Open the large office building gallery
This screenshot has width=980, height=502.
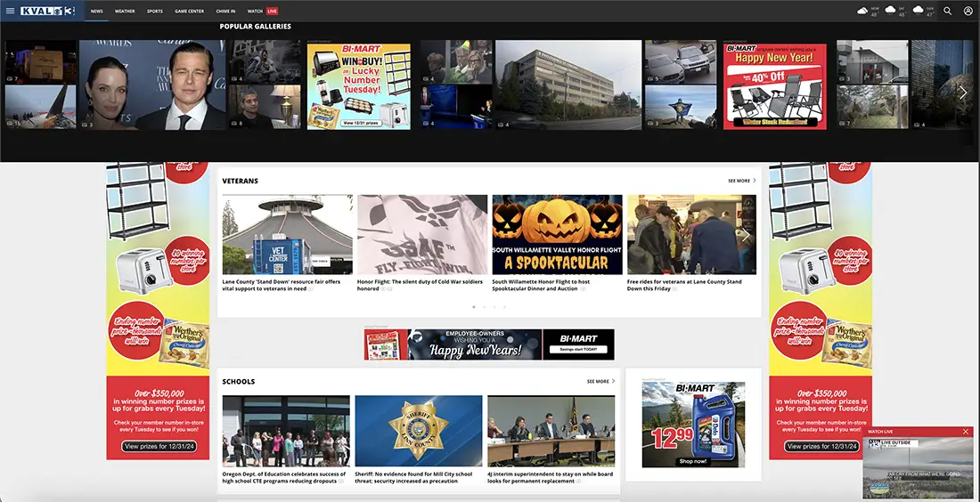tap(568, 85)
